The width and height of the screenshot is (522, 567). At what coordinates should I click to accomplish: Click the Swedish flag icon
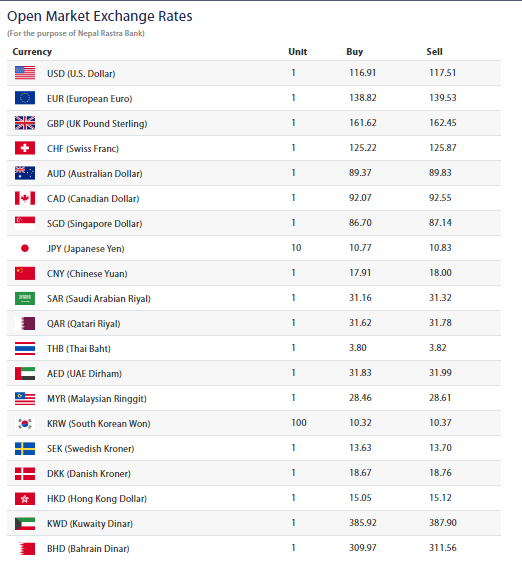pyautogui.click(x=25, y=448)
